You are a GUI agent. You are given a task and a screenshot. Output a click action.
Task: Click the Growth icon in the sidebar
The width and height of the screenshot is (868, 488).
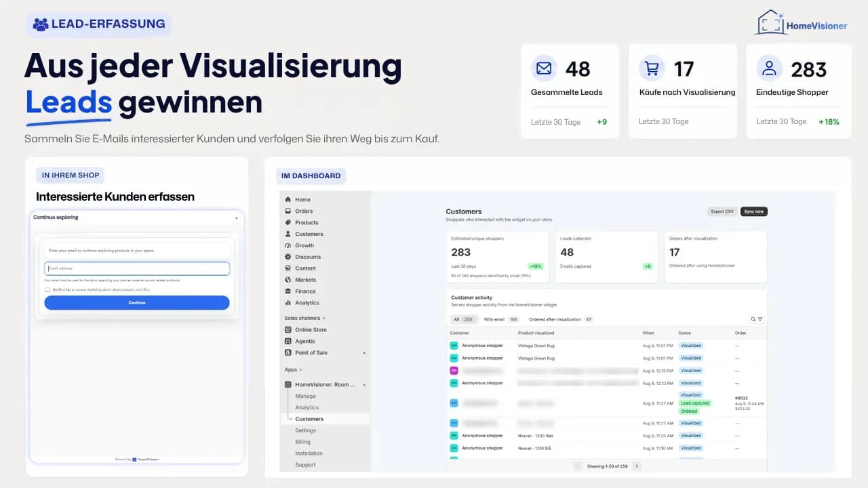click(288, 245)
